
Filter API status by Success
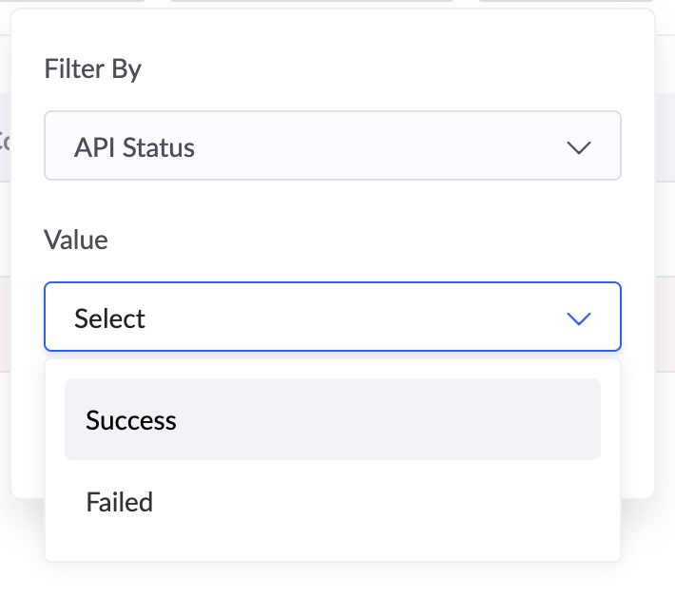pos(332,420)
